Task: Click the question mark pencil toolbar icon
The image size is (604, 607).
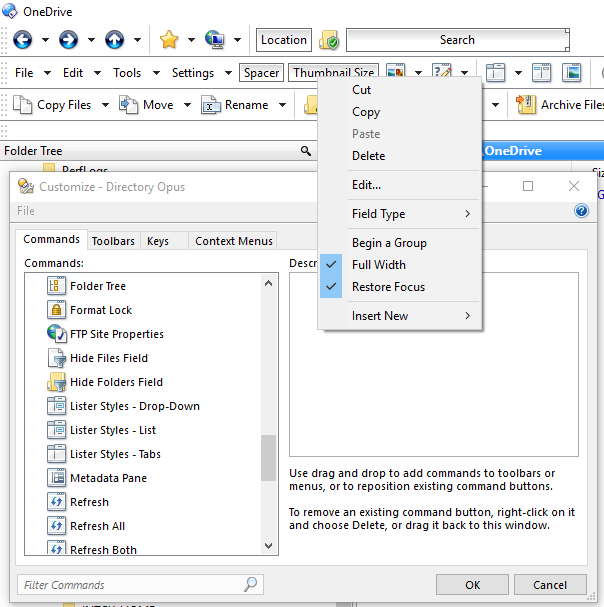Action: (x=442, y=72)
